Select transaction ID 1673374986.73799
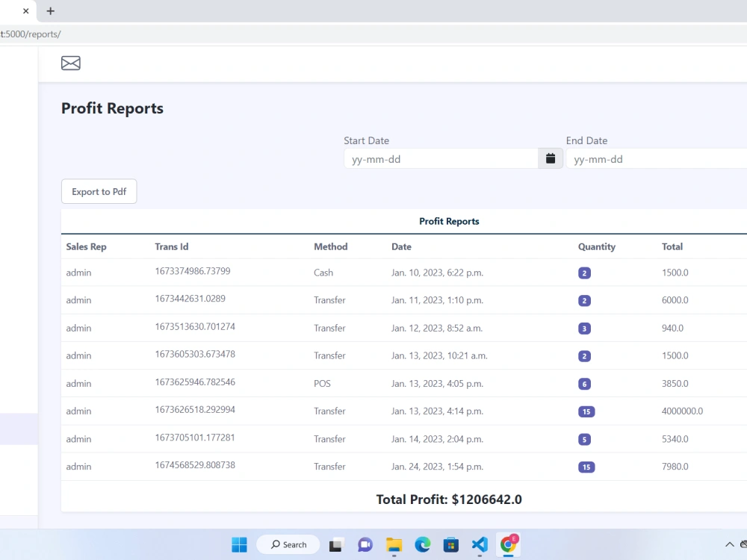This screenshot has height=560, width=747. click(x=193, y=271)
